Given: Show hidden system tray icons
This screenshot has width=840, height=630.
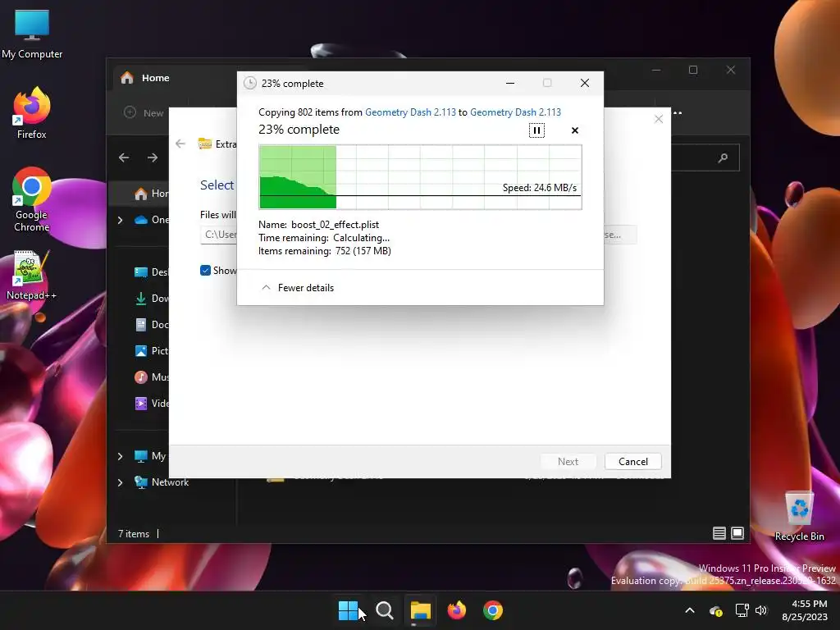Looking at the screenshot, I should pos(690,610).
